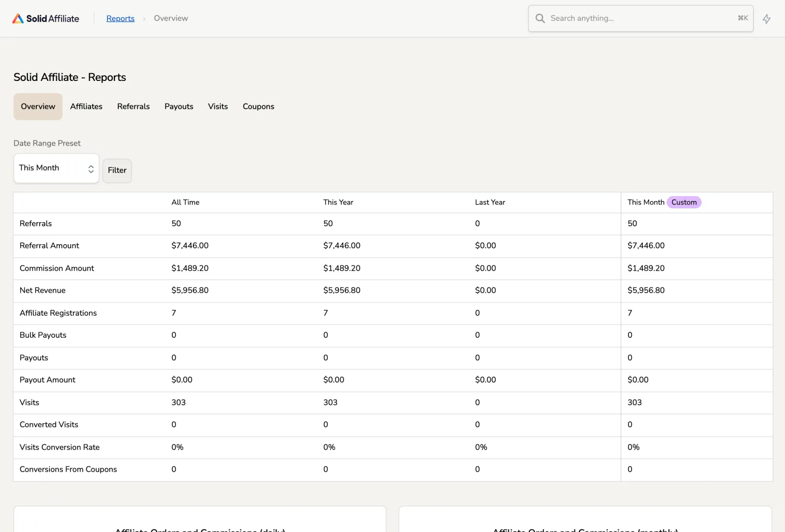Open the Referrals tab
Screen dimensions: 785x532
pos(133,106)
